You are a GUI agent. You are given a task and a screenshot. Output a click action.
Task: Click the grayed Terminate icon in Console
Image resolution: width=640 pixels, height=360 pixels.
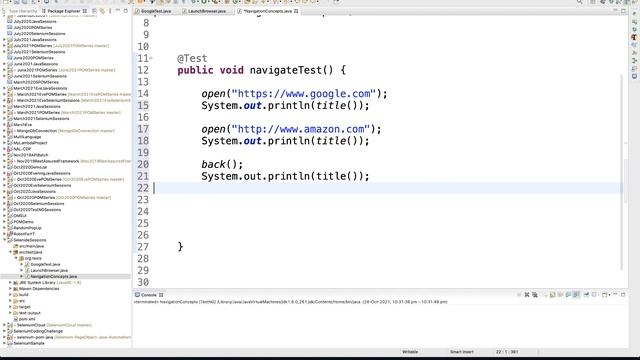pyautogui.click(x=519, y=295)
